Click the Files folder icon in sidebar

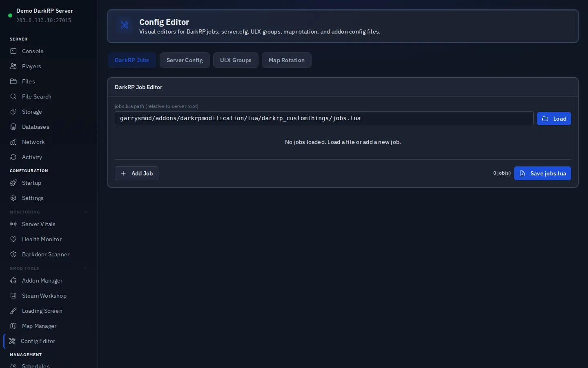(13, 81)
